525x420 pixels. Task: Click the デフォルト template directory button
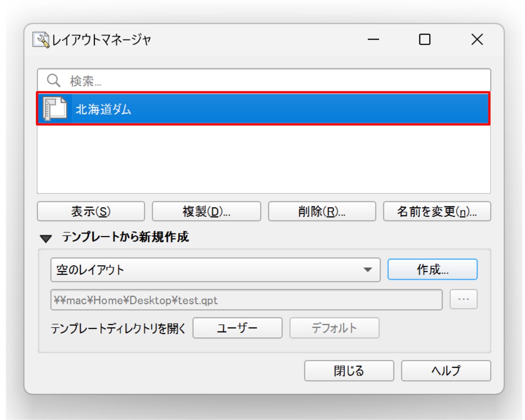(334, 328)
